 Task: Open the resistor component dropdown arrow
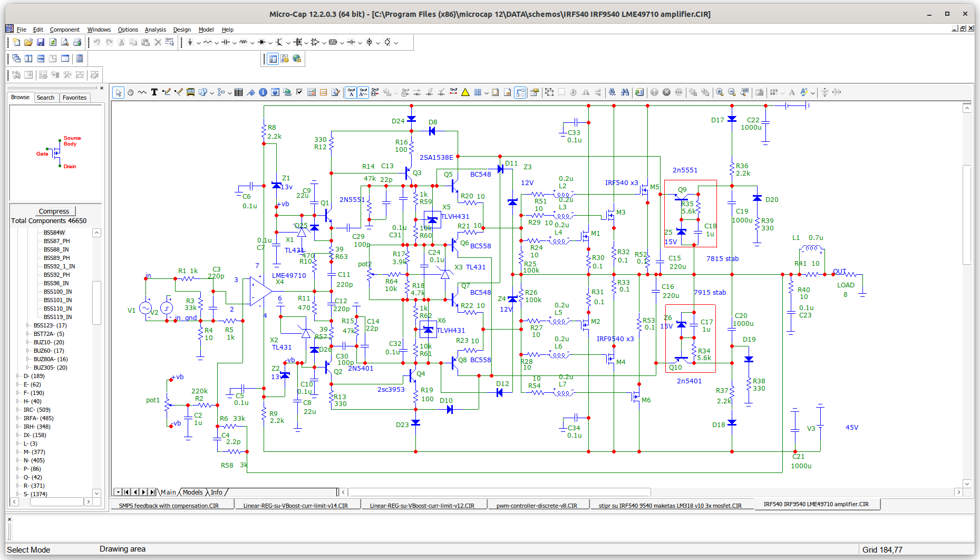click(216, 43)
